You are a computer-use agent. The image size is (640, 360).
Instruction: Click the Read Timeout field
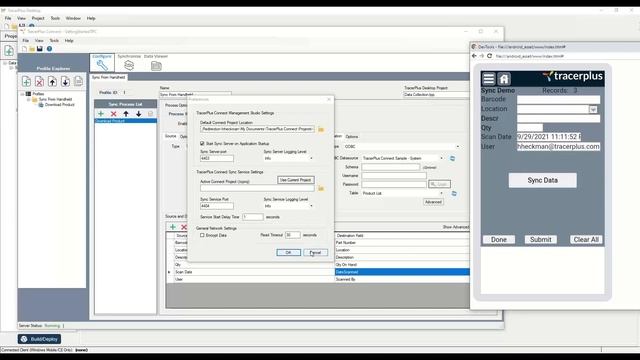pos(292,235)
